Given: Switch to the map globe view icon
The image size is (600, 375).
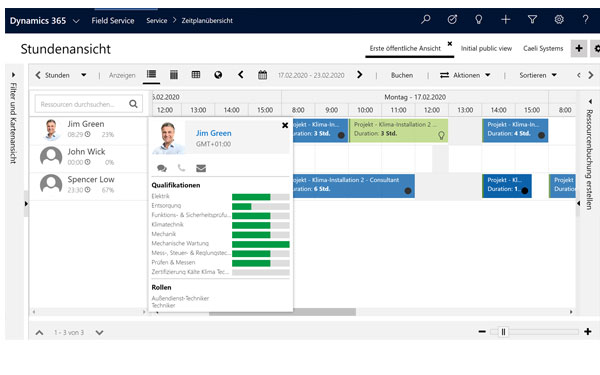Looking at the screenshot, I should tap(218, 75).
